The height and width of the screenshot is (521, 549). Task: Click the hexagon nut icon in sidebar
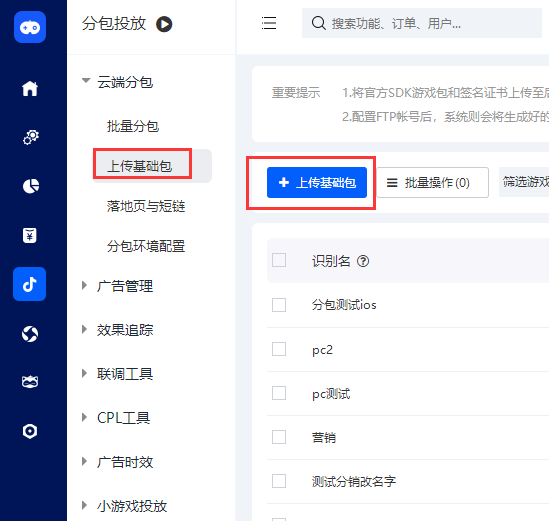click(30, 431)
